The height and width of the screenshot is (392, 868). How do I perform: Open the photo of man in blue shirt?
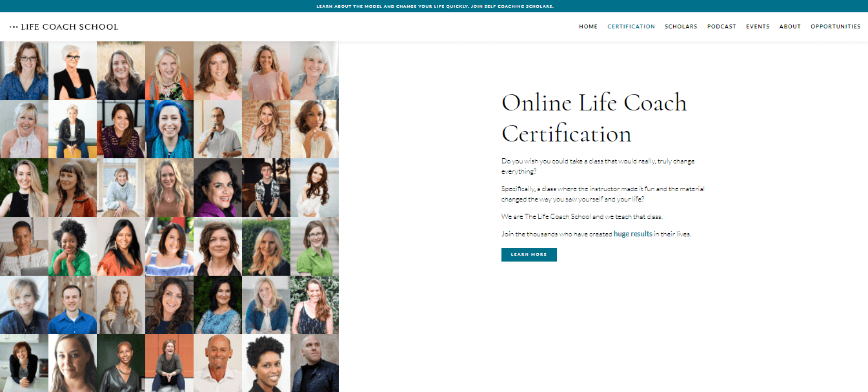(72, 305)
